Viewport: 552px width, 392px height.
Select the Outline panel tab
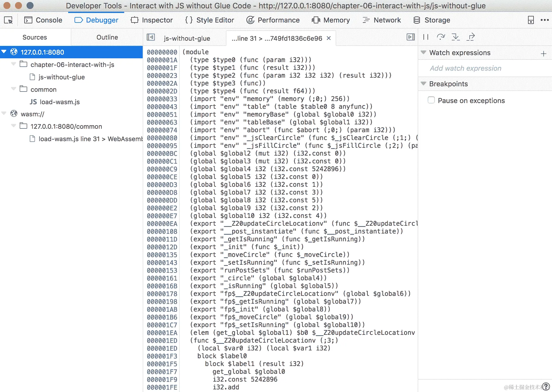[107, 37]
